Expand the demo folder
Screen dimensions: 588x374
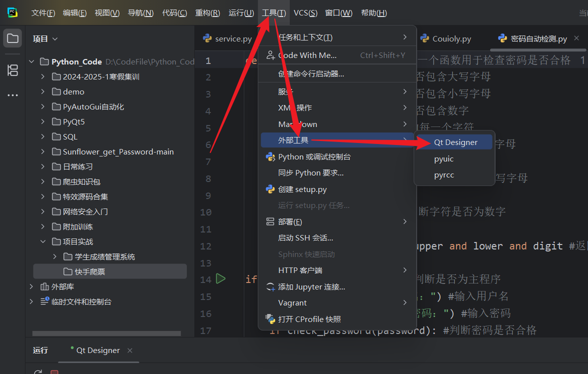[43, 91]
